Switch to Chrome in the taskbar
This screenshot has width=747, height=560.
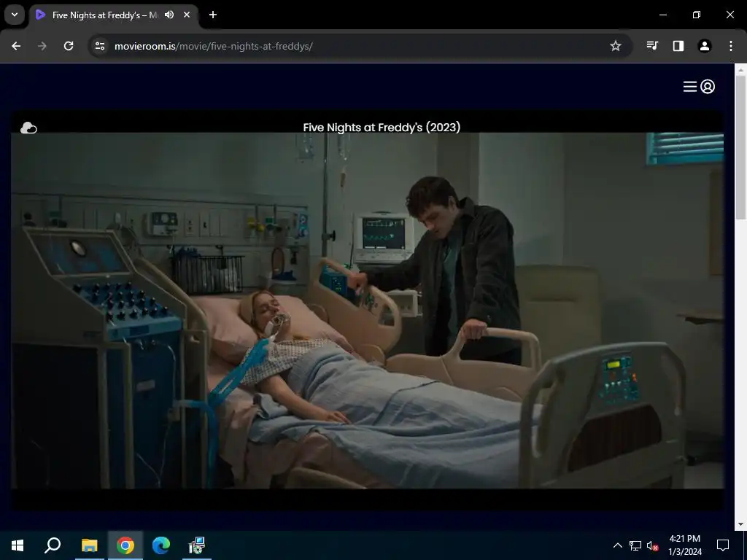coord(125,545)
